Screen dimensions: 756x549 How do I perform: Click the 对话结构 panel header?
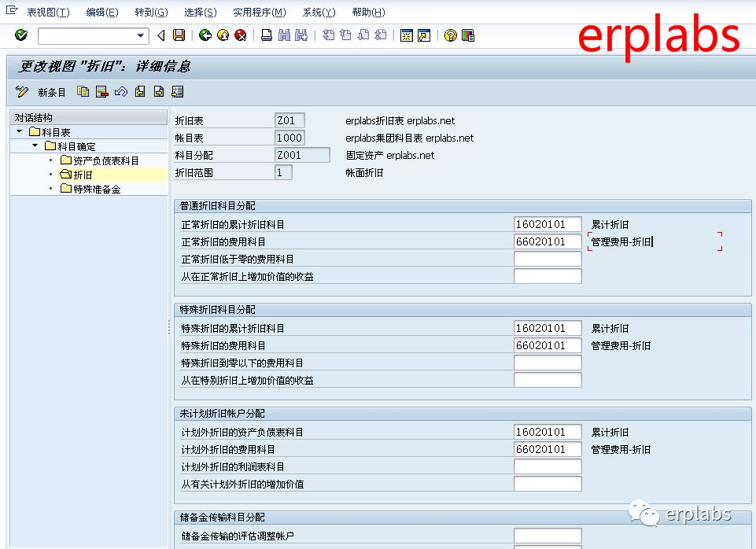[89, 117]
